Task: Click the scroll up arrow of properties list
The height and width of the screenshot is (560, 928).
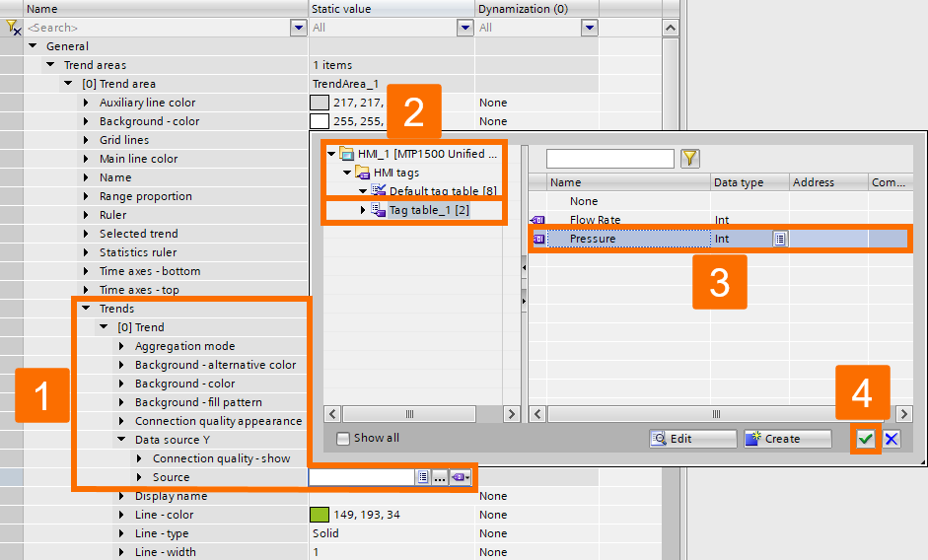Action: pyautogui.click(x=670, y=28)
